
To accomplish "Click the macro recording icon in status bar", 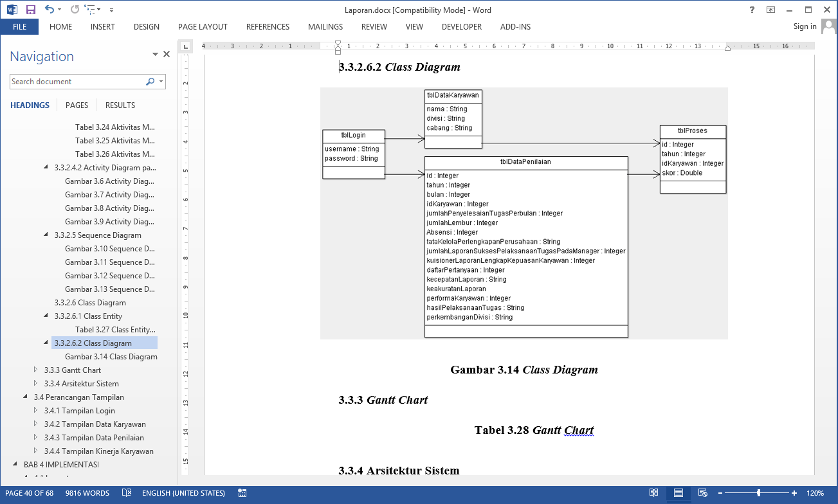I will (x=242, y=493).
